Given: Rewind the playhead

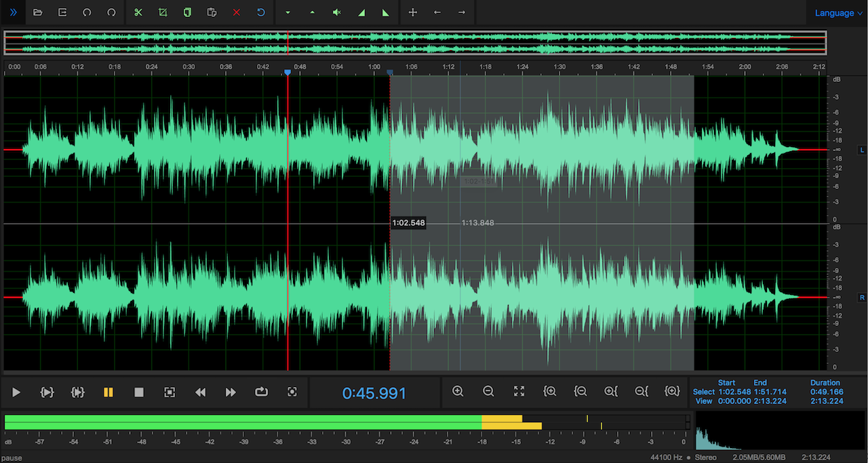Looking at the screenshot, I should [x=200, y=392].
